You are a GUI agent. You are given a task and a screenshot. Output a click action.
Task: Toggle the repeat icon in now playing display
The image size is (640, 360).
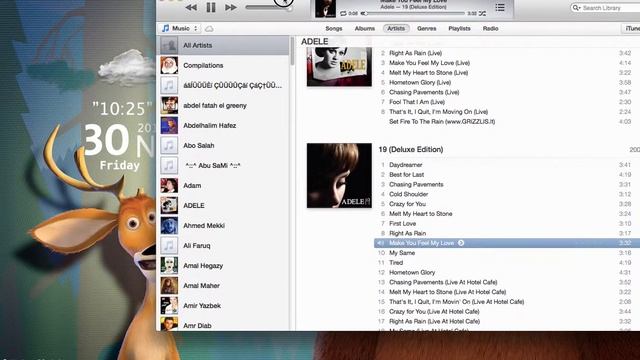click(343, 13)
